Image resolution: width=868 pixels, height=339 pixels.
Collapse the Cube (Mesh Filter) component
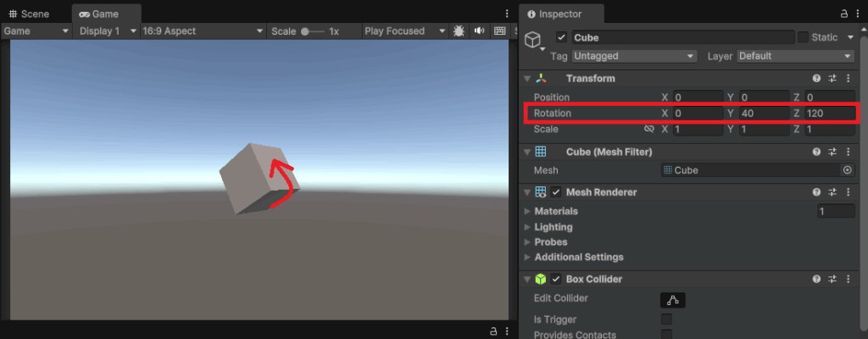coord(527,152)
